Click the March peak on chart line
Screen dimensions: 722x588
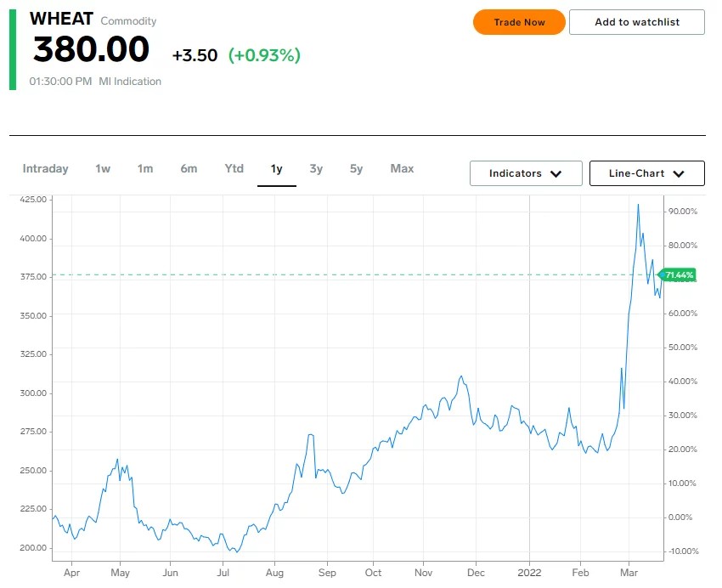638,205
